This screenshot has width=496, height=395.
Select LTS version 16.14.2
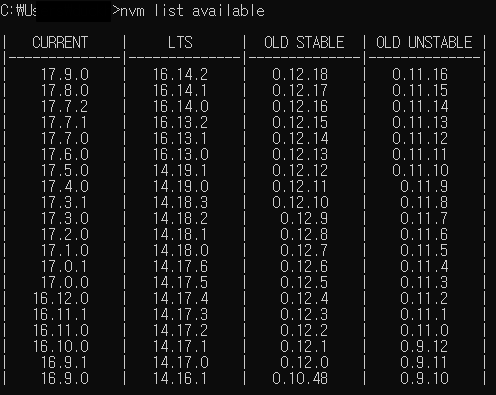pyautogui.click(x=181, y=74)
